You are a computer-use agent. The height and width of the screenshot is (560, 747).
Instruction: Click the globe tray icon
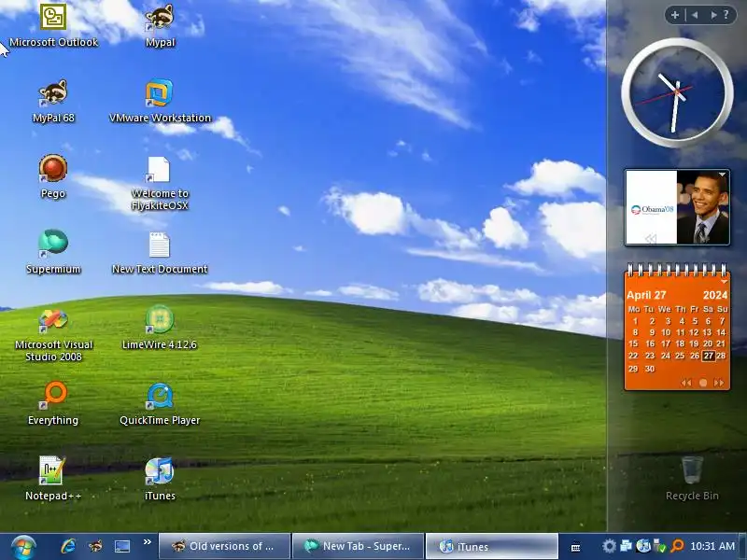tap(643, 546)
